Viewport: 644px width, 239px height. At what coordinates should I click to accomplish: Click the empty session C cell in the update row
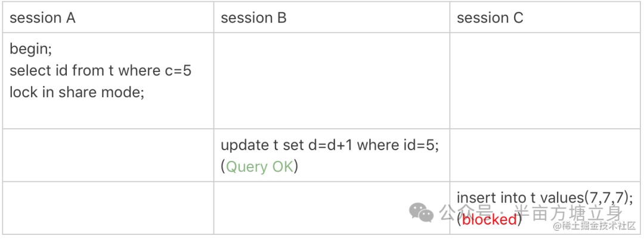[x=545, y=155]
